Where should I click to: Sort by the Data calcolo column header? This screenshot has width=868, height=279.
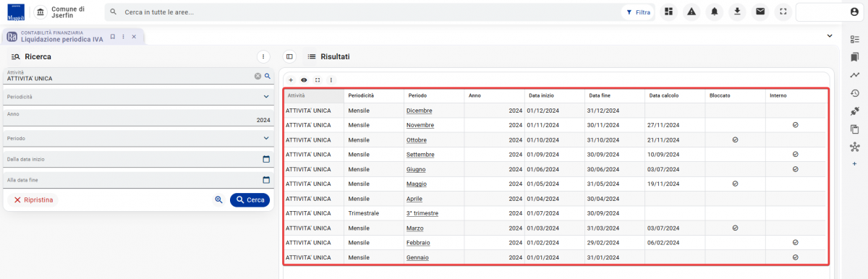coord(675,95)
